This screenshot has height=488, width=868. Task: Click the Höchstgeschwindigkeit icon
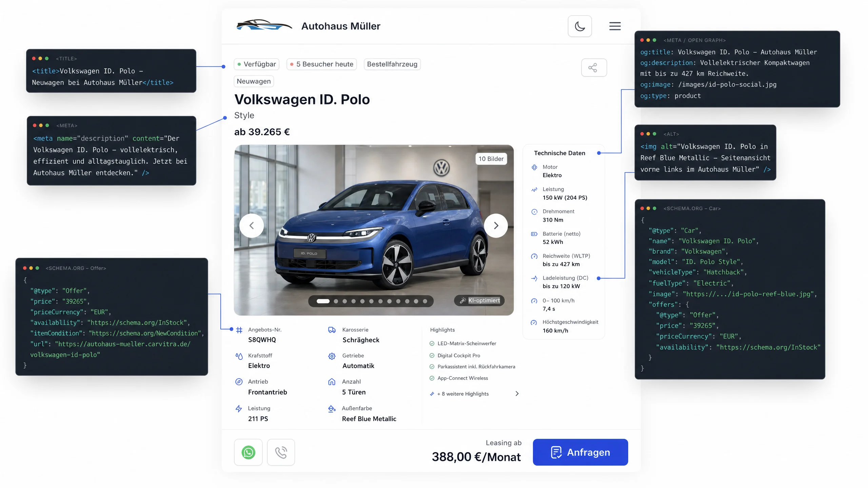coord(534,323)
